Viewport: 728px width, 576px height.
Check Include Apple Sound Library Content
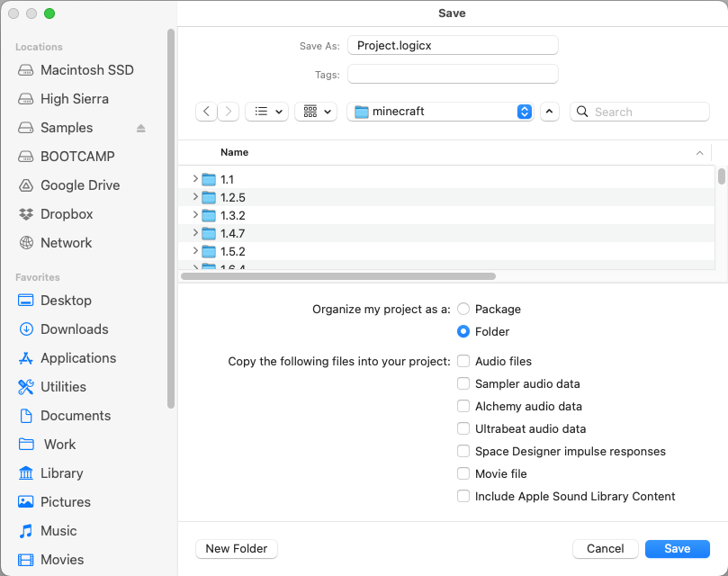(x=463, y=496)
